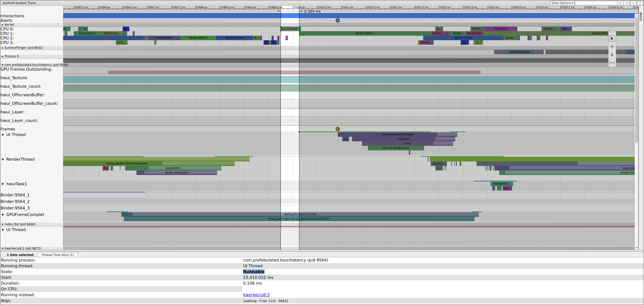Select the vertical zoom tool
The height and width of the screenshot is (305, 644).
[612, 55]
